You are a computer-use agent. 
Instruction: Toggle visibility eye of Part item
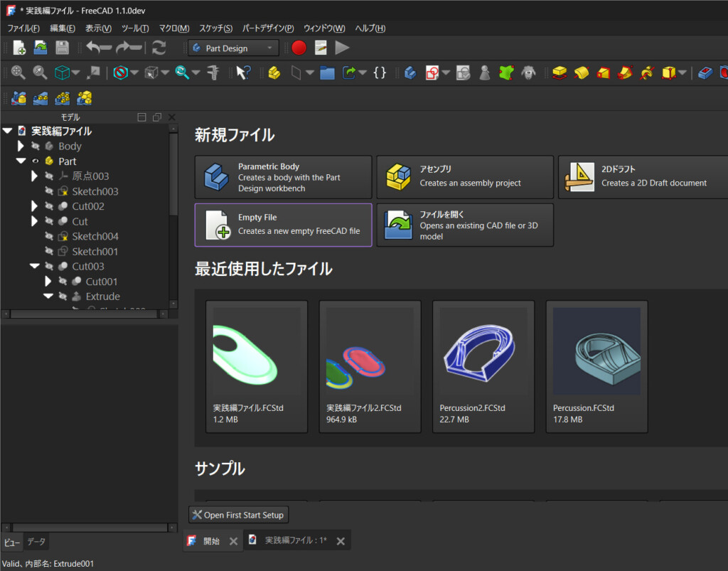35,161
